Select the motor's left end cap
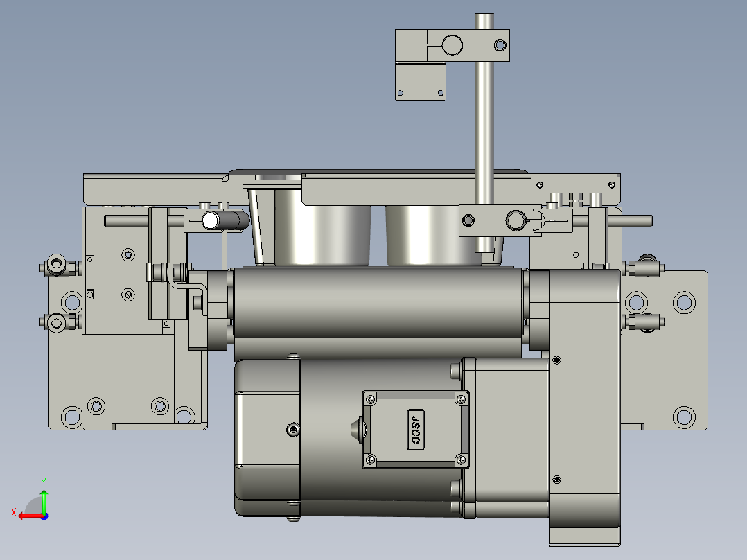 pyautogui.click(x=267, y=437)
